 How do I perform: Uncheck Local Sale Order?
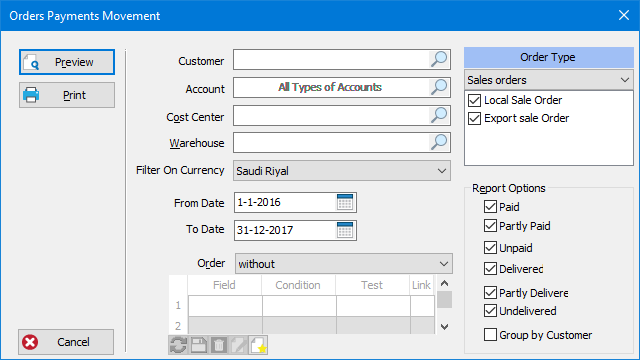click(x=474, y=100)
